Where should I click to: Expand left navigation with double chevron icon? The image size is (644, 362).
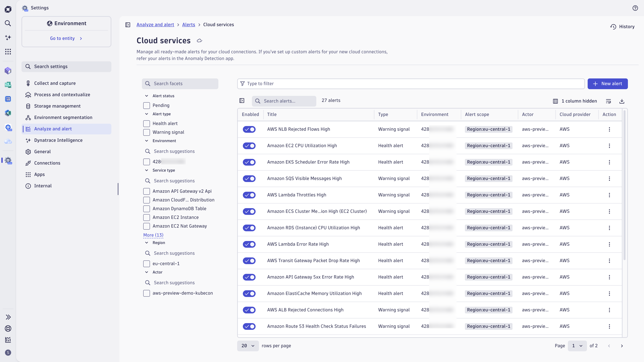coord(8,317)
